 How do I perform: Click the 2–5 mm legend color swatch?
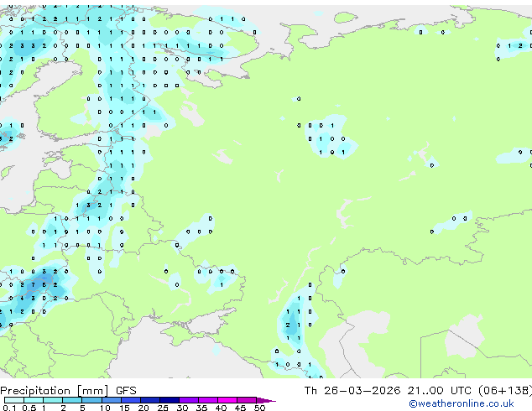click(72, 400)
